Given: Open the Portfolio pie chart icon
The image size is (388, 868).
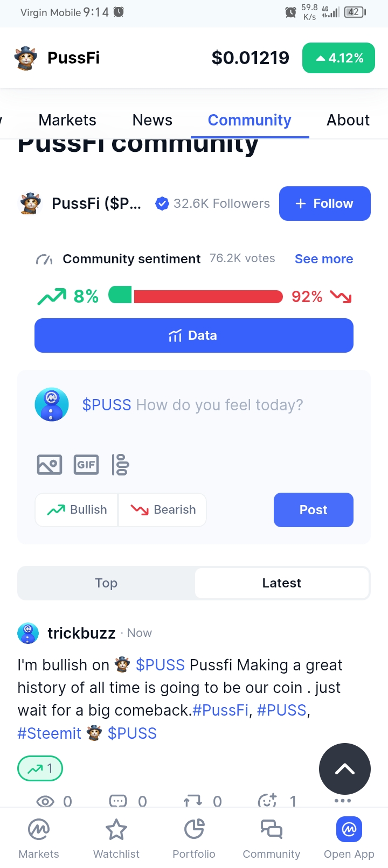Looking at the screenshot, I should coord(194,830).
